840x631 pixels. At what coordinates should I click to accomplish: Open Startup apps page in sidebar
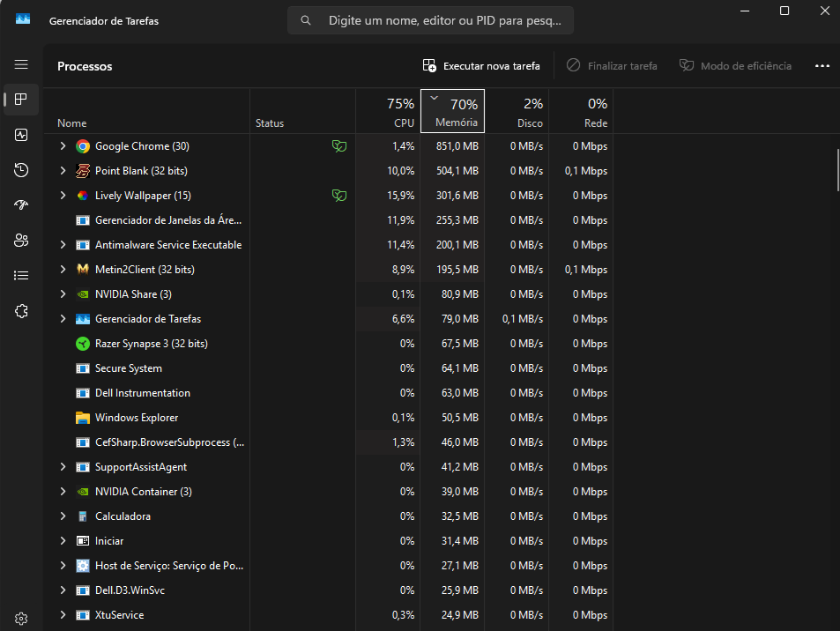pyautogui.click(x=21, y=205)
